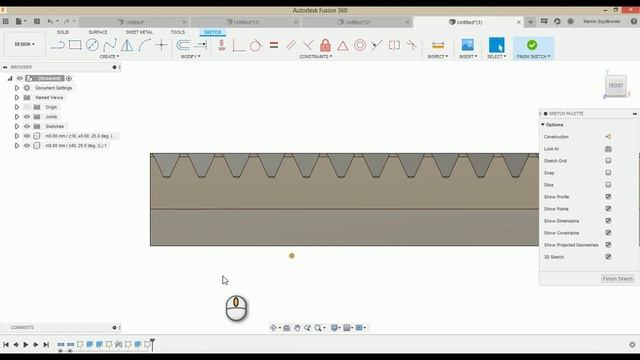Image resolution: width=640 pixels, height=360 pixels.
Task: Apply Symmetry constraint
Action: click(394, 45)
